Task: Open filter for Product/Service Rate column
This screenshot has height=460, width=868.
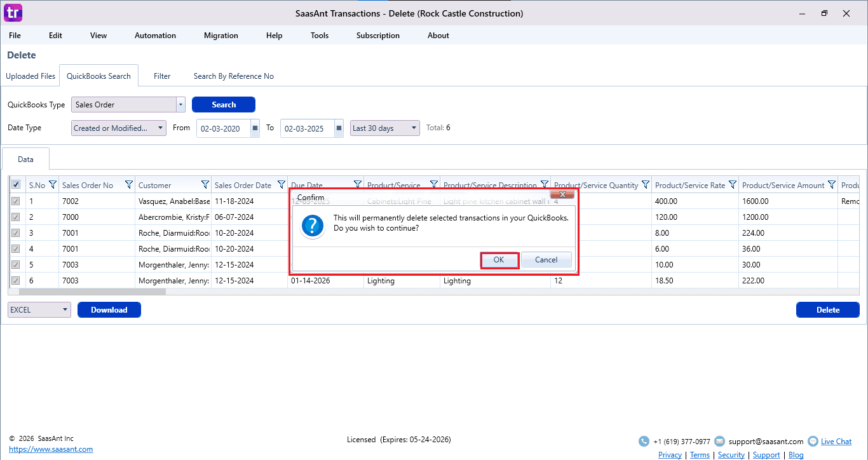Action: coord(733,185)
